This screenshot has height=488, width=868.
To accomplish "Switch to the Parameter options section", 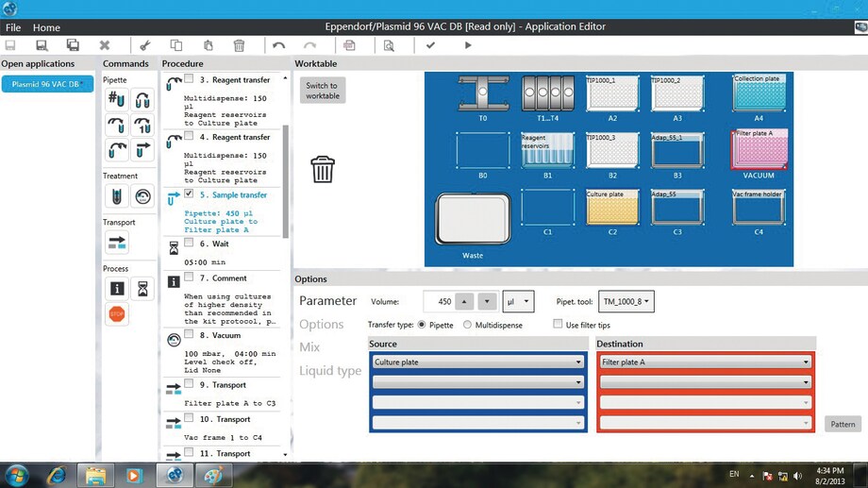I will point(327,301).
